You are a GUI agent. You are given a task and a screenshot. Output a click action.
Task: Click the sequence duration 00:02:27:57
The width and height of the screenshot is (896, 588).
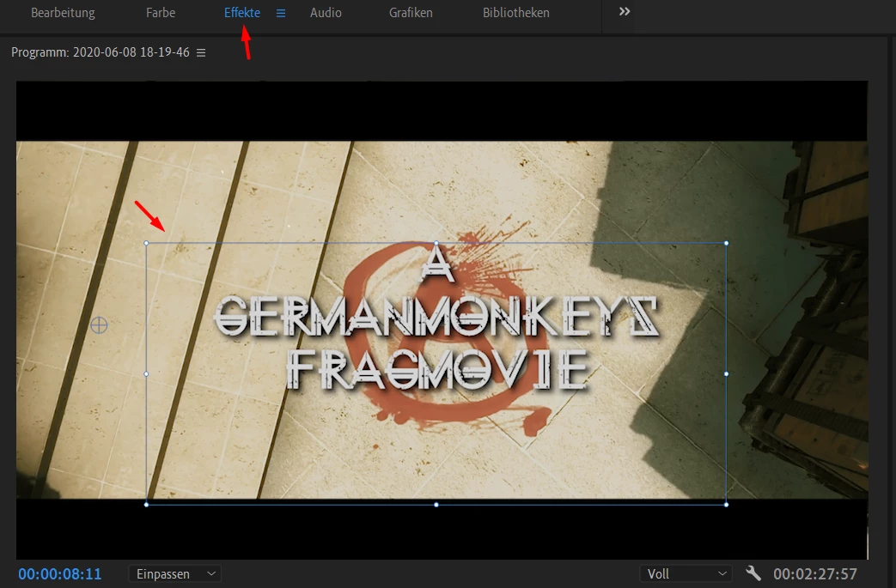[x=815, y=573]
